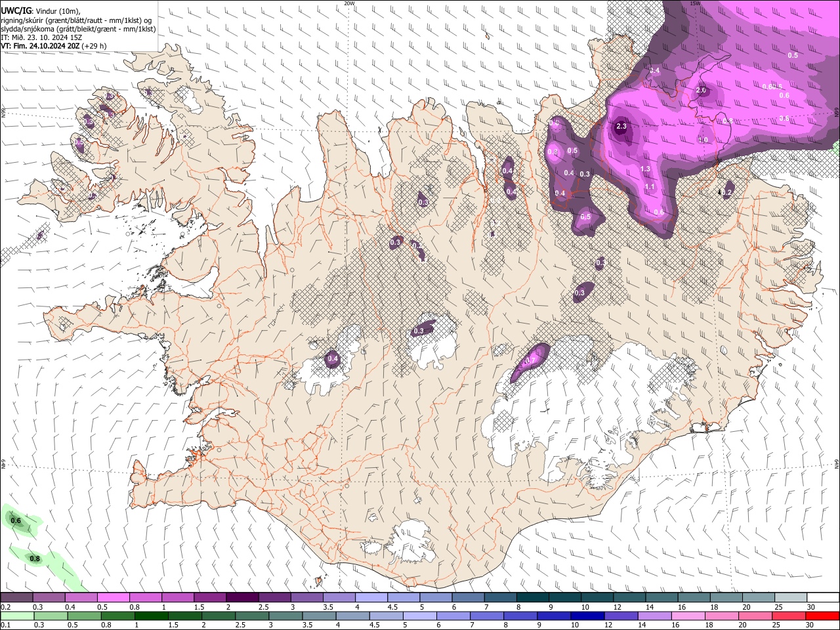The width and height of the screenshot is (840, 630).
Task: Click the 1.3 snowfall value label
Action: pos(645,169)
